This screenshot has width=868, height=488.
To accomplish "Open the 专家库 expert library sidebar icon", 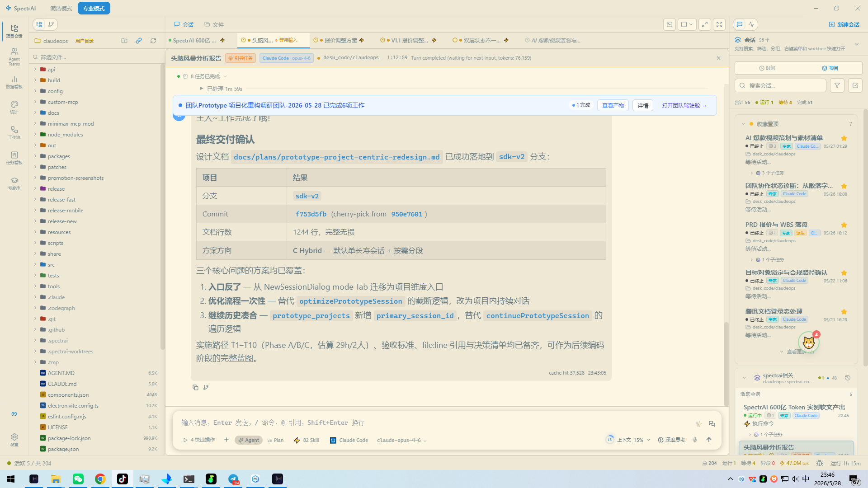I will [14, 183].
